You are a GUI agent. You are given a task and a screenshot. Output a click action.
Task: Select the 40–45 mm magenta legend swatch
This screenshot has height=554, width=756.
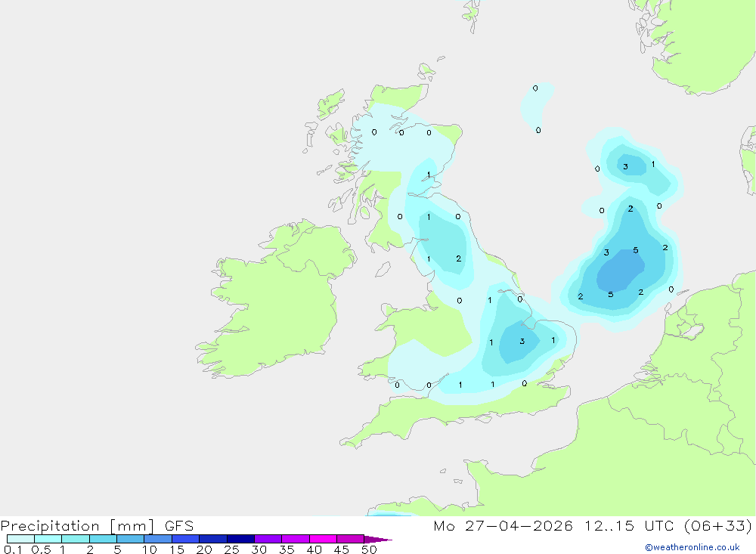coord(323,539)
